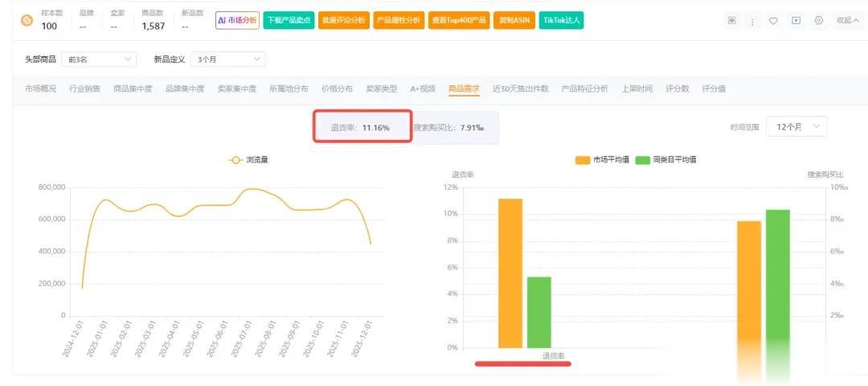Click the 退货率: 11.16% metric text
Screen dimensions: 868x386
point(360,127)
